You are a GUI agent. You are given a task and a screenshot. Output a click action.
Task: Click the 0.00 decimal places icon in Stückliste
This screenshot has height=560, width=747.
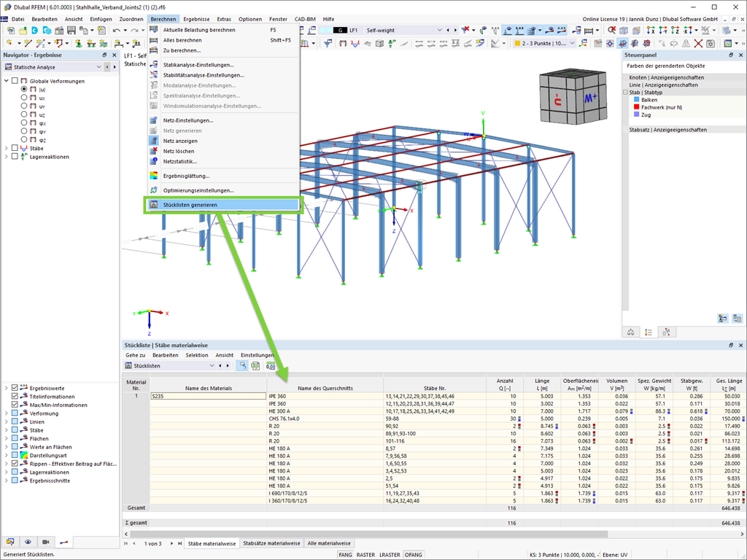tap(271, 366)
